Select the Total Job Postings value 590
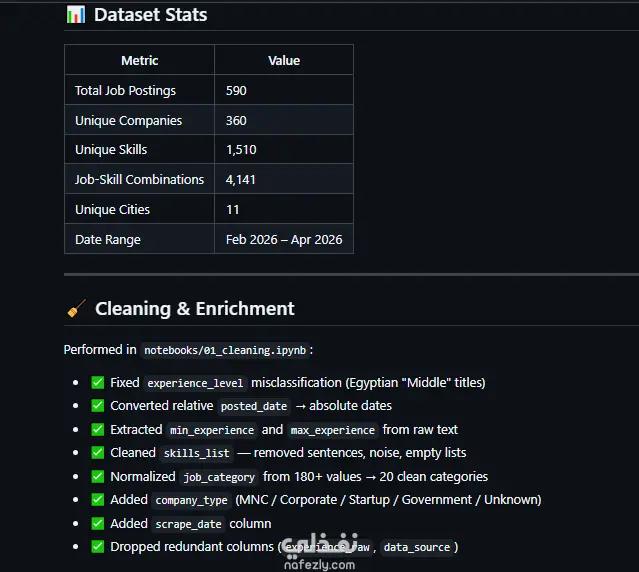 point(236,90)
